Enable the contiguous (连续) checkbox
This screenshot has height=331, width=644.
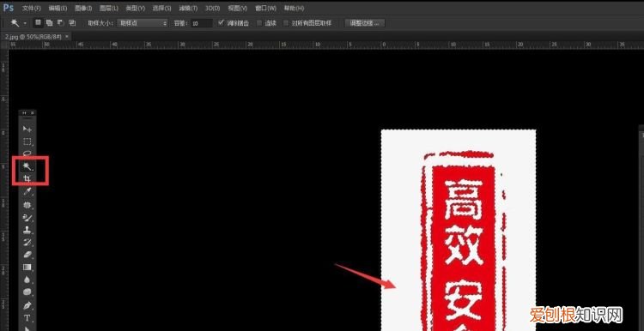(x=259, y=23)
